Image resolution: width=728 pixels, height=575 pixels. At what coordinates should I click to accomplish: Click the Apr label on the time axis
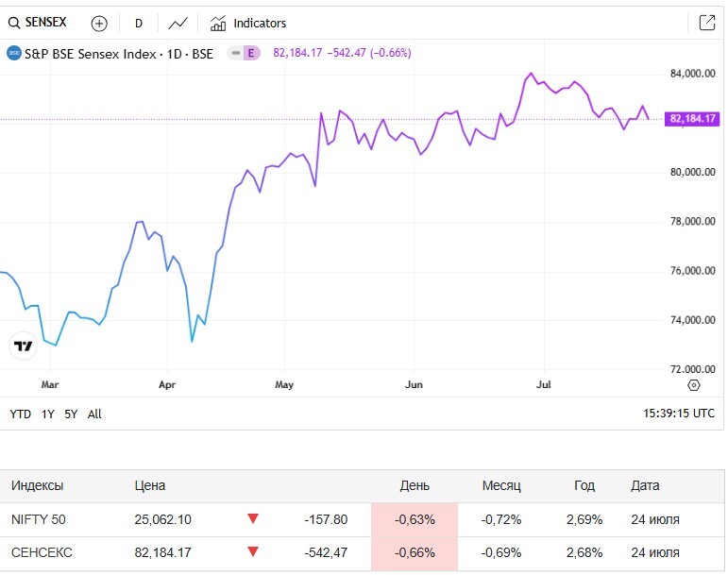click(x=167, y=384)
